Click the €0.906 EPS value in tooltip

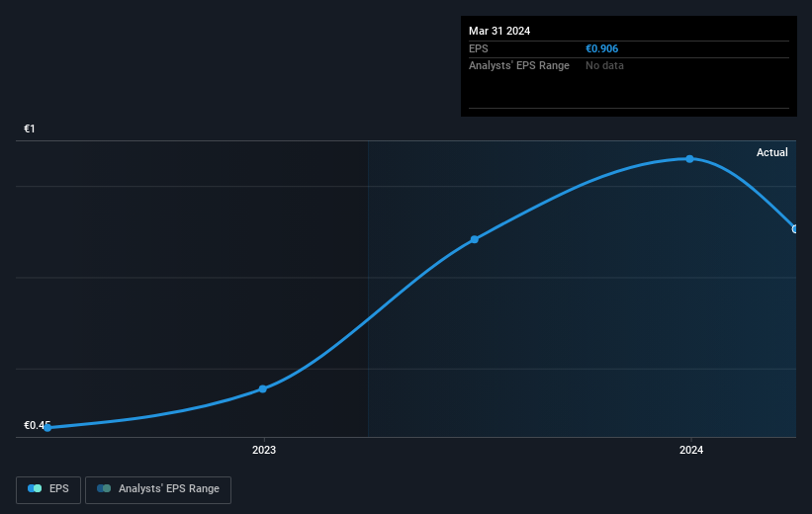601,48
